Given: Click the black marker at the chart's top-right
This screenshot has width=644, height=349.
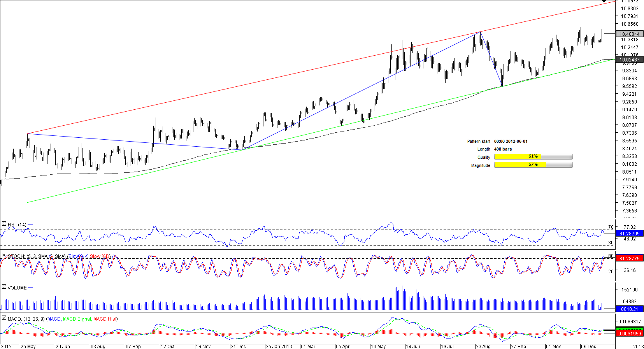Looking at the screenshot, I should (604, 1).
